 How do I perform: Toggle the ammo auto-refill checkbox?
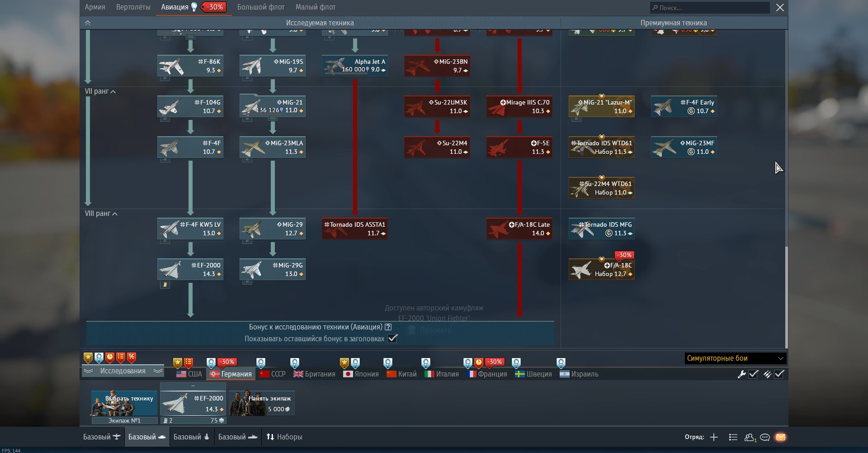tap(779, 374)
